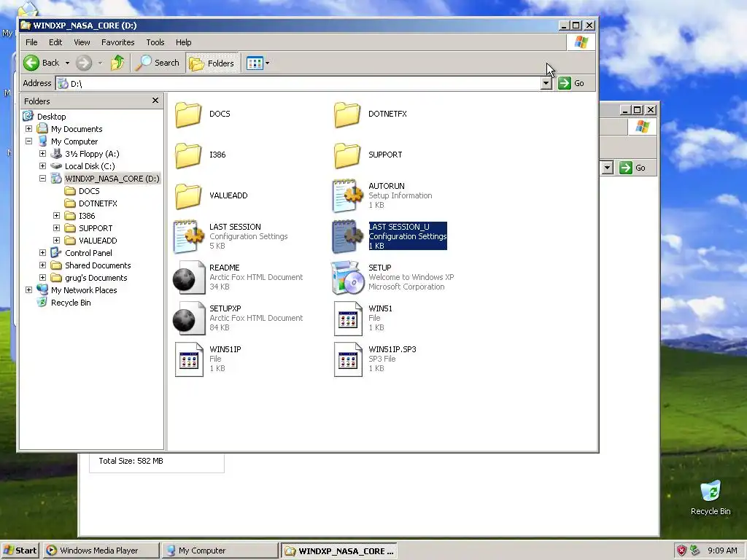The height and width of the screenshot is (560, 747).
Task: Click the WINDXP_NASA_CORE taskbar button
Action: (x=339, y=551)
